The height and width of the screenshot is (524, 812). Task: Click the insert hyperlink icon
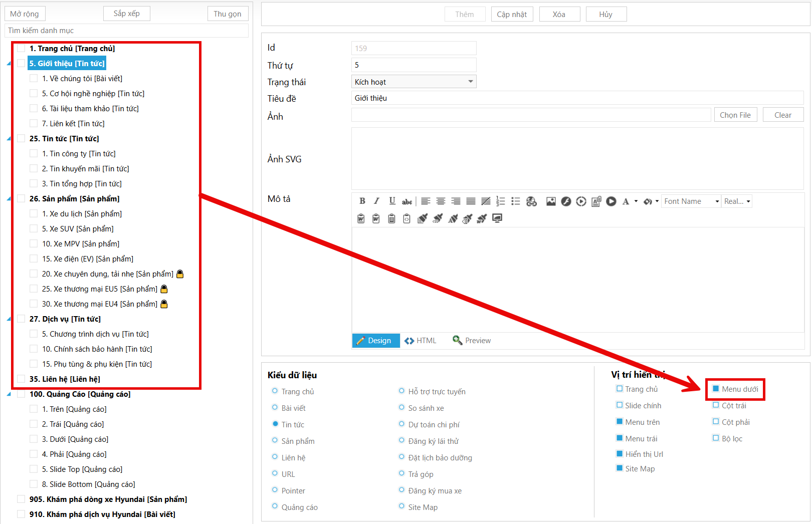(531, 201)
